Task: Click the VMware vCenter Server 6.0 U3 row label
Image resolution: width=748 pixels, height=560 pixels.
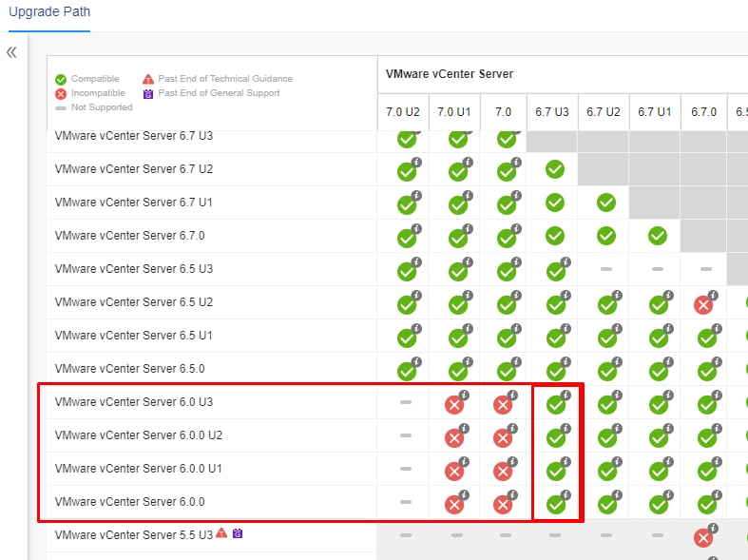Action: click(x=134, y=402)
